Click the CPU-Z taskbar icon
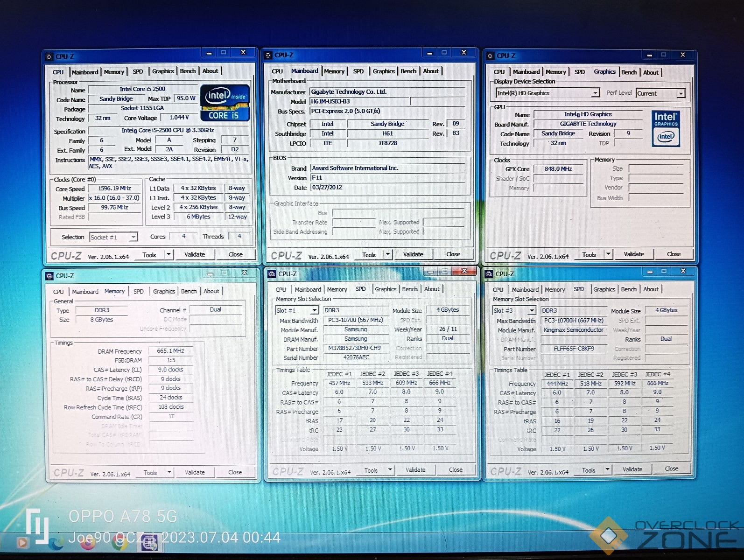Screen dimensions: 744x560 coord(149,543)
